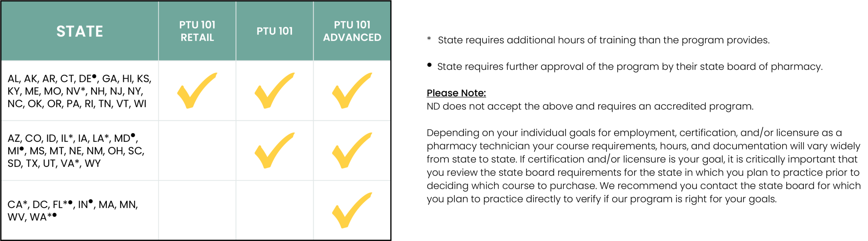Click the bullet dot symbol in the legend

pos(429,65)
